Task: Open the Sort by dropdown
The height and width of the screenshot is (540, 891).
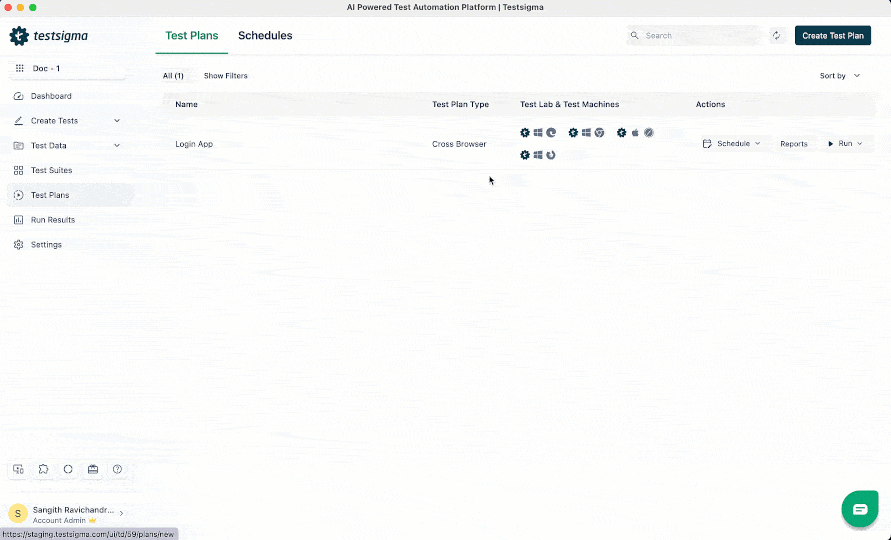Action: pos(839,76)
